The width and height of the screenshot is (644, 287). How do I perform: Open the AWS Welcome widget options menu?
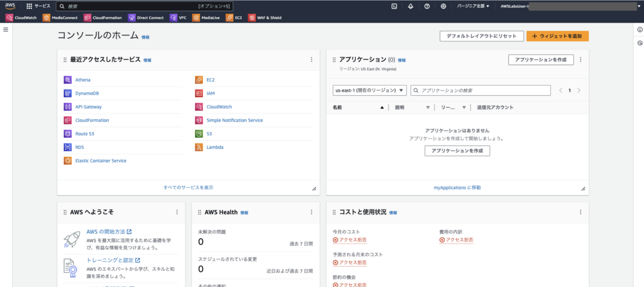tap(177, 212)
